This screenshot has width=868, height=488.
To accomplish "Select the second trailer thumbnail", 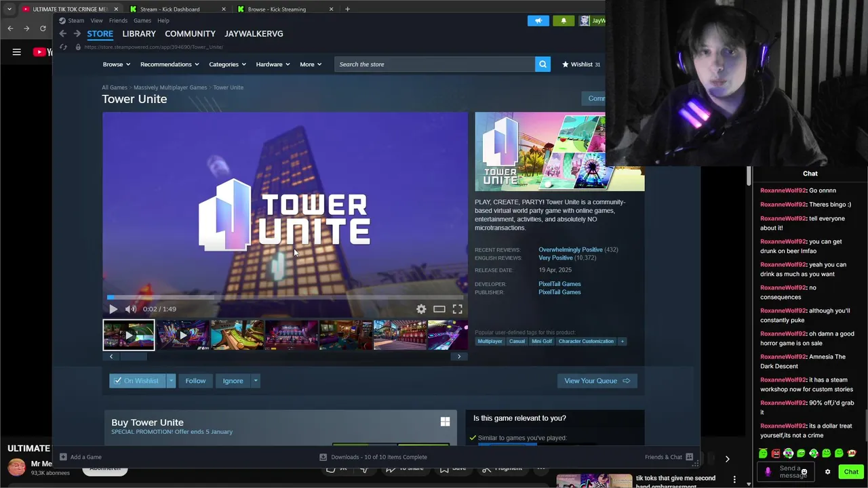I will click(x=183, y=335).
